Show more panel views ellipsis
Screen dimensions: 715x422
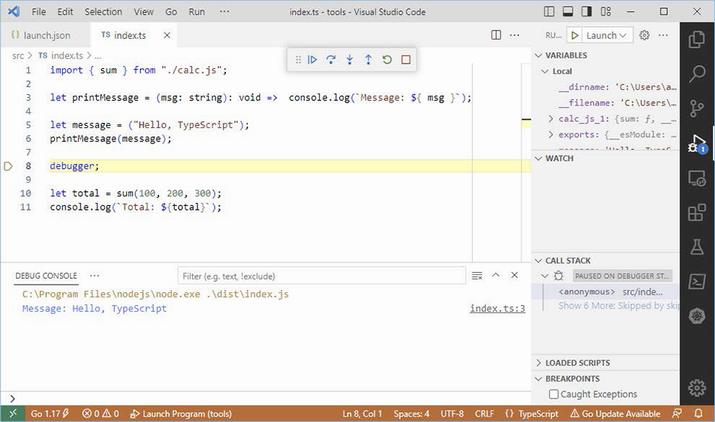point(94,276)
